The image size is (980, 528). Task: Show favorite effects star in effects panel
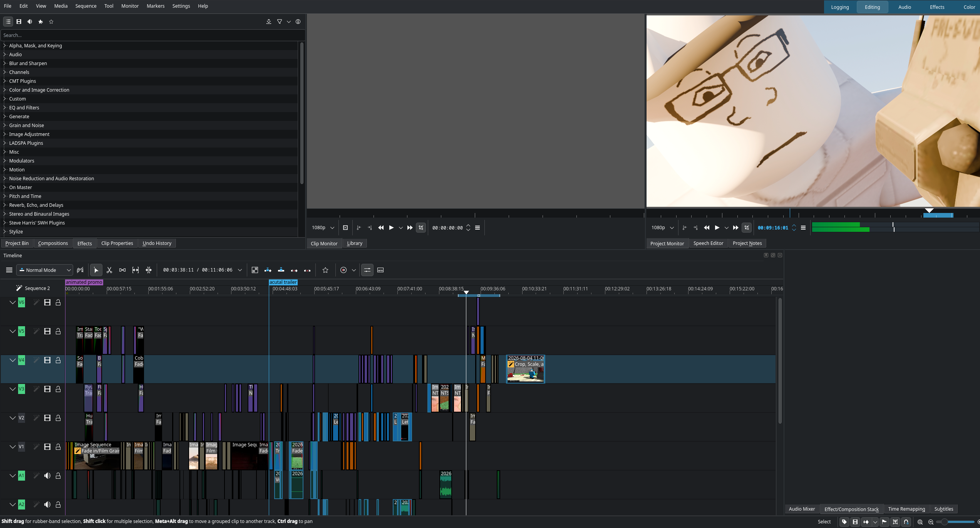click(51, 22)
